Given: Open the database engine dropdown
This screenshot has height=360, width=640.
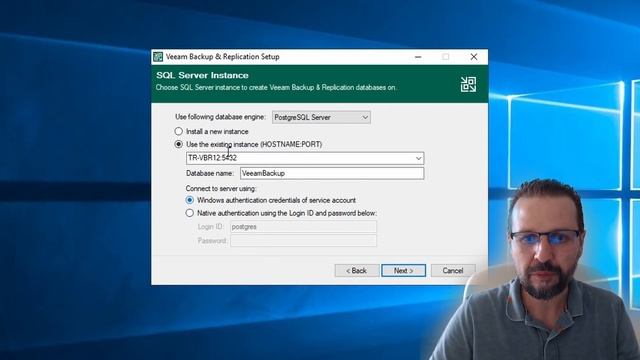Looking at the screenshot, I should pyautogui.click(x=321, y=117).
